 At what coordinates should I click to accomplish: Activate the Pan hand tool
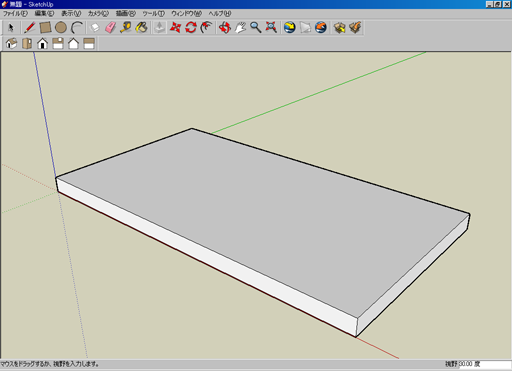[240, 27]
